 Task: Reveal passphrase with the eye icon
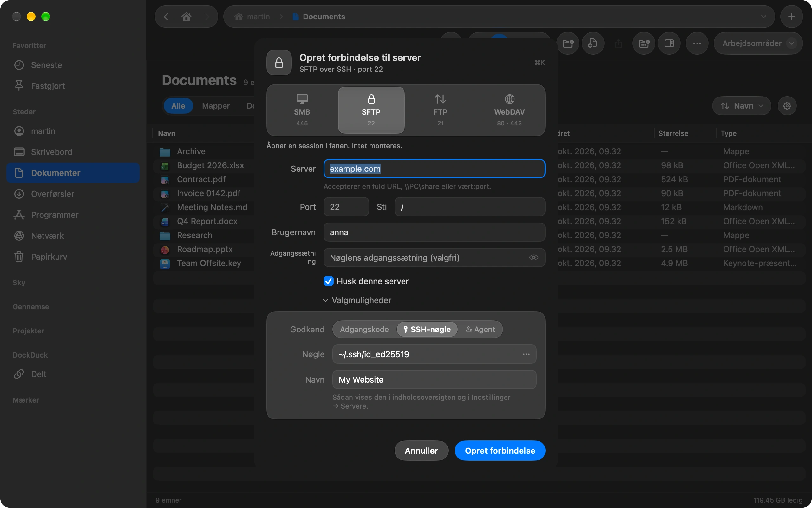534,257
